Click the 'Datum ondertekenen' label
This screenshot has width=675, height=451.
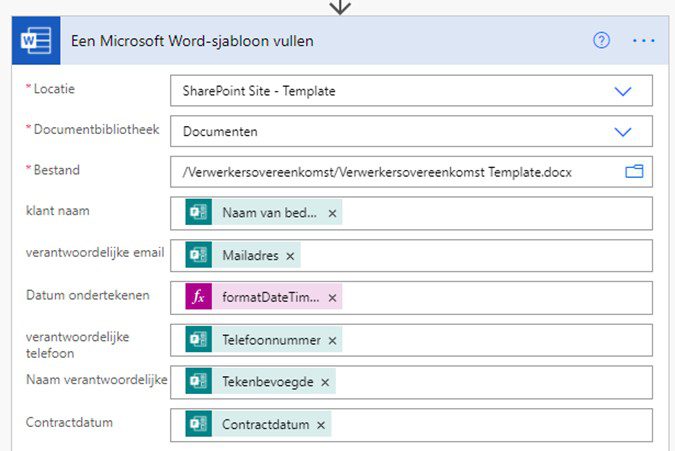88,295
